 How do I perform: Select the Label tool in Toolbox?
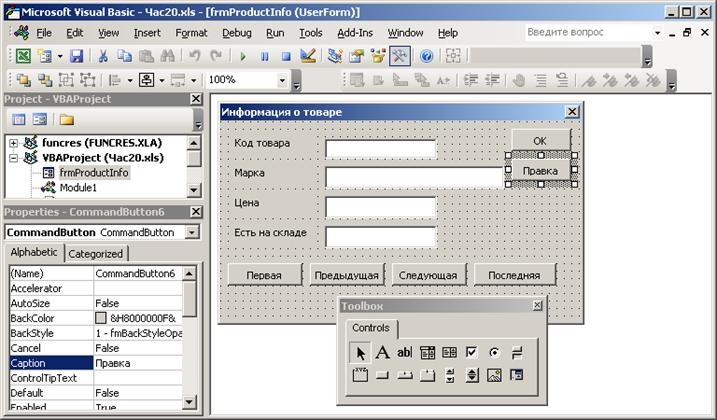[x=382, y=353]
